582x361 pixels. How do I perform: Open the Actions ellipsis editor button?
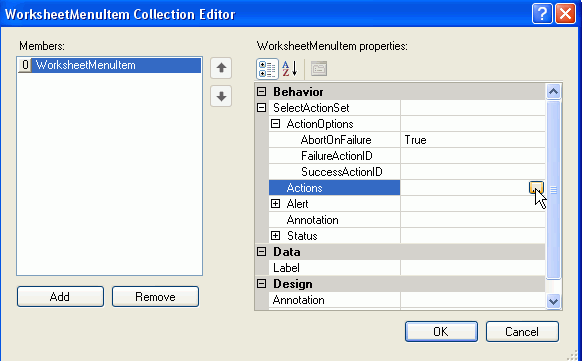click(536, 188)
